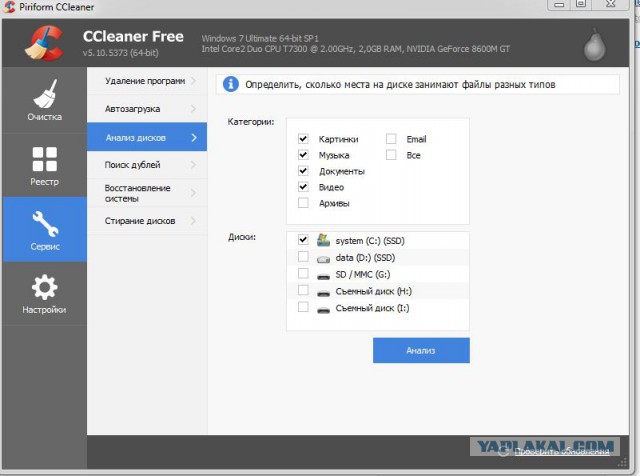Click the Съемный диск (I:) drive icon
This screenshot has width=640, height=476.
(x=323, y=310)
